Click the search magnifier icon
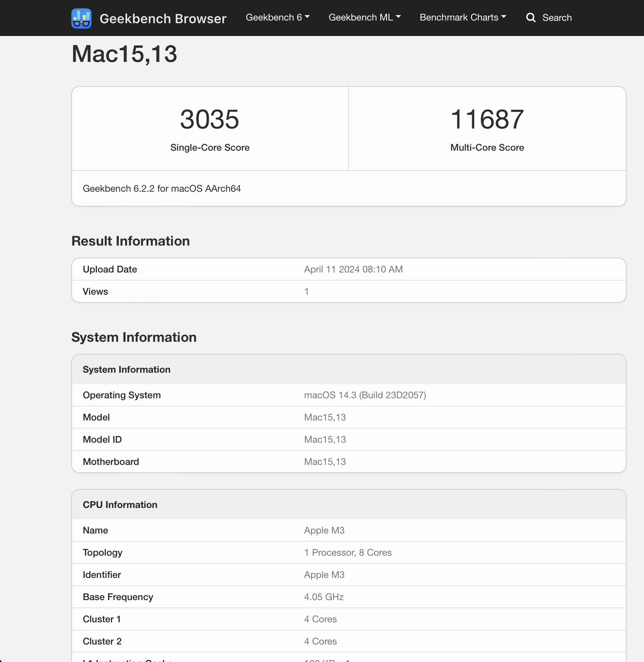644x662 pixels. (531, 17)
